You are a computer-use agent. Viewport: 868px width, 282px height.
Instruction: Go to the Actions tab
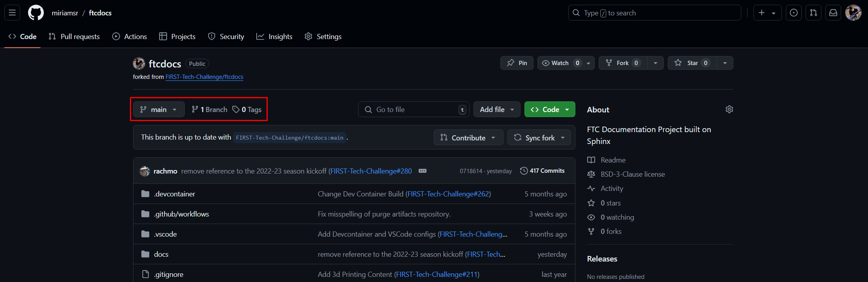click(x=130, y=36)
